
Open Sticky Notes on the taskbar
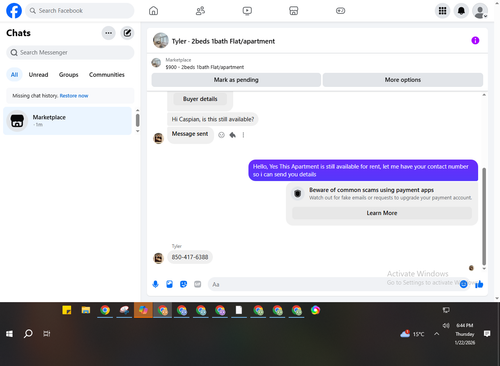[x=67, y=310]
